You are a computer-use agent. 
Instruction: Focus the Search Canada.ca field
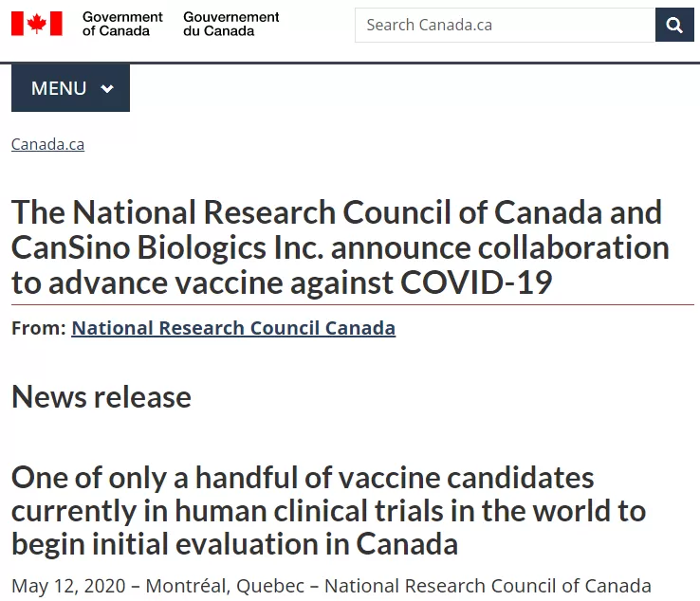(x=505, y=25)
